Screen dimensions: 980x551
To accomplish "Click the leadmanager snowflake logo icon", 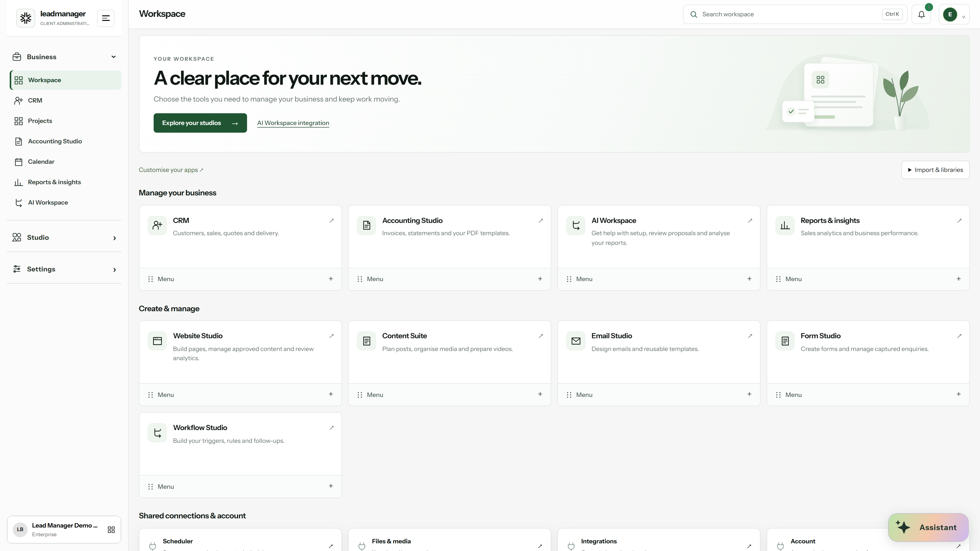I will pos(26,18).
